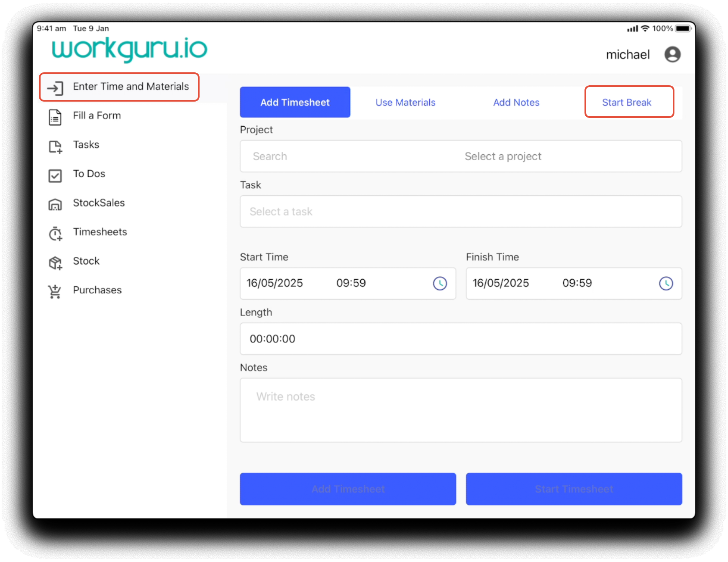Click the battery indicator in status bar
This screenshot has width=728, height=562.
coord(684,28)
